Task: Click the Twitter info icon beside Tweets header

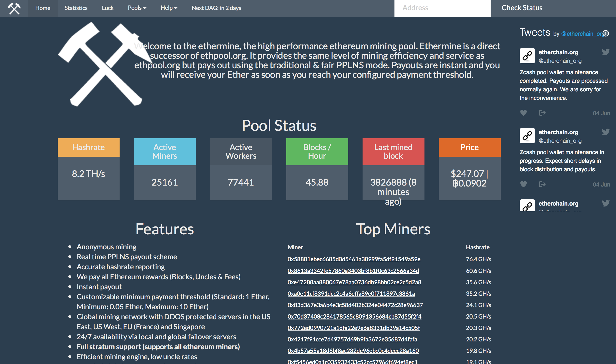Action: 606,33
